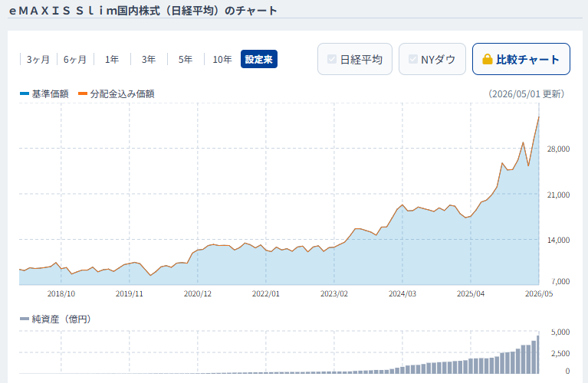
Task: Click the 2023/02 x-axis label
Action: [x=334, y=293]
